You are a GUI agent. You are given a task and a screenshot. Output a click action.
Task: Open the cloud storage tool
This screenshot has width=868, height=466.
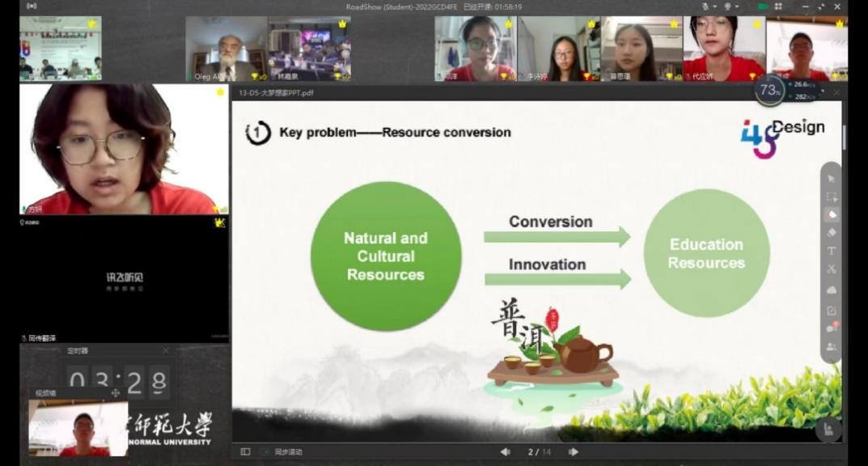tap(831, 290)
